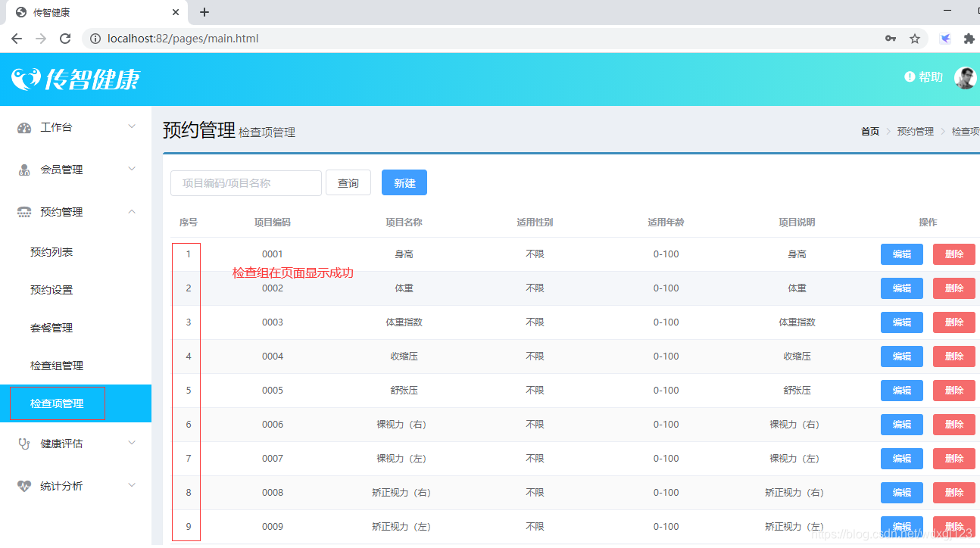
Task: Click the 项目编码 column header
Action: [x=273, y=223]
